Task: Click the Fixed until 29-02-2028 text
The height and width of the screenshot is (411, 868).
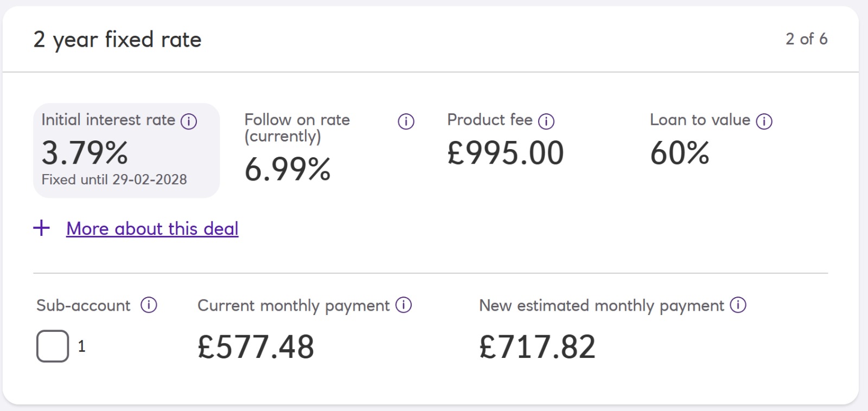Action: [114, 179]
